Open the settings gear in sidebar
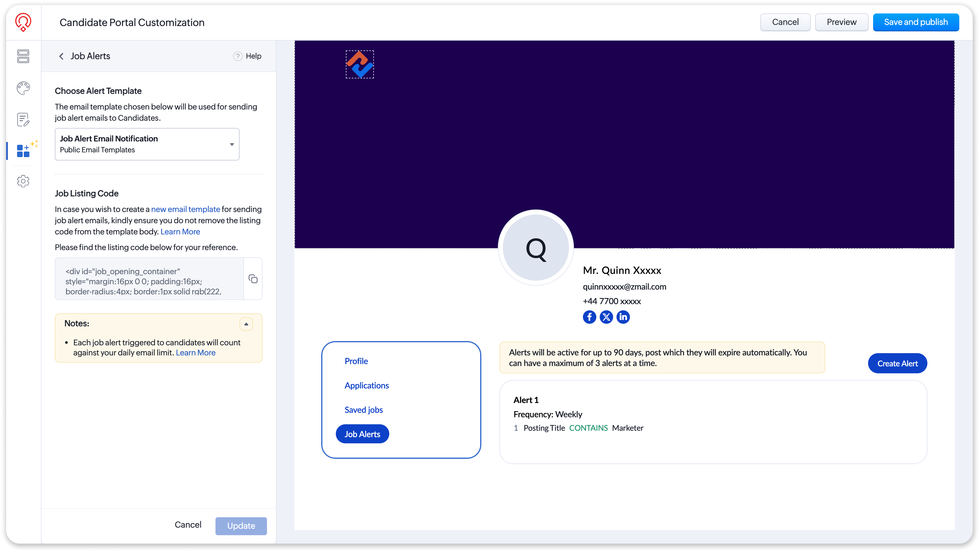Image resolution: width=980 pixels, height=552 pixels. (x=23, y=181)
